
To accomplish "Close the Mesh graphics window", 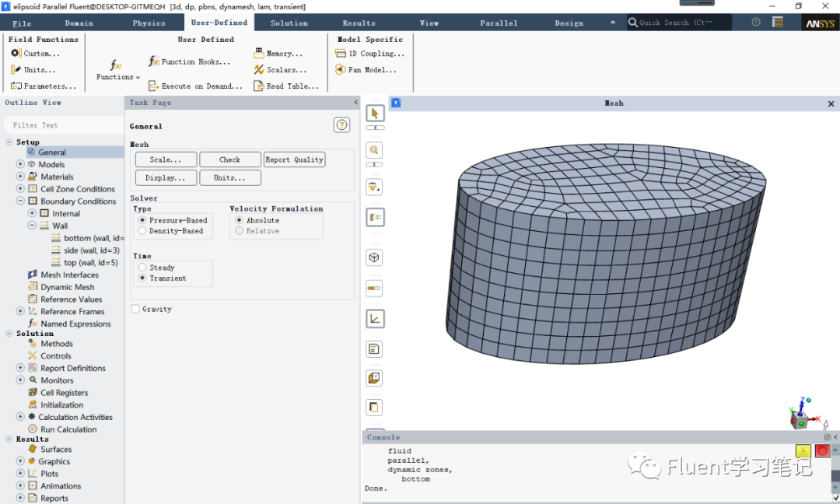I will click(x=831, y=103).
